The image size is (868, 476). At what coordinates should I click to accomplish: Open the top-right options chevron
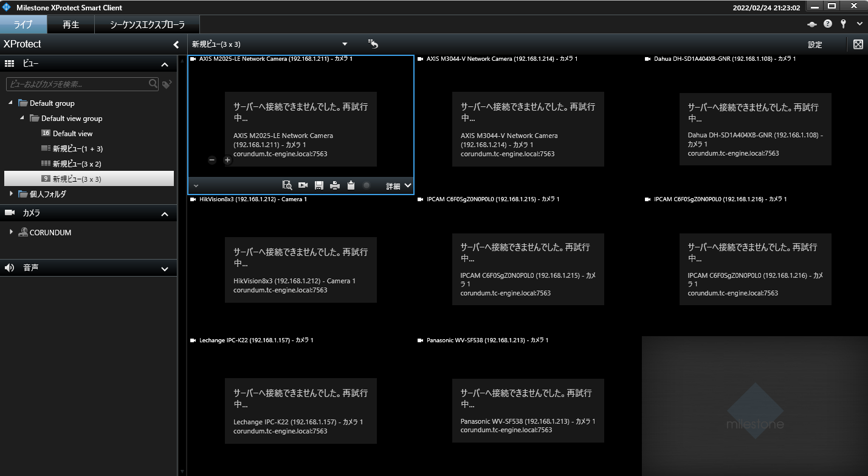(x=859, y=25)
